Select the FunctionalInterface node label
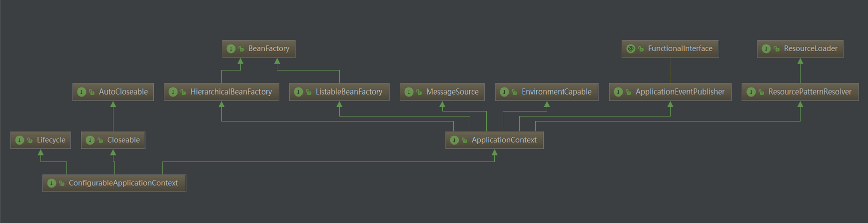Image resolution: width=868 pixels, height=223 pixels. click(x=680, y=48)
